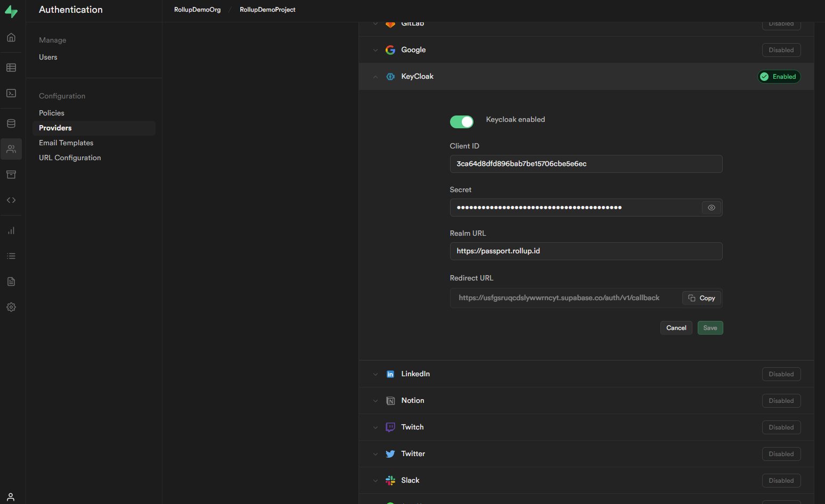This screenshot has width=825, height=504.
Task: Click the Save button
Action: (x=710, y=328)
